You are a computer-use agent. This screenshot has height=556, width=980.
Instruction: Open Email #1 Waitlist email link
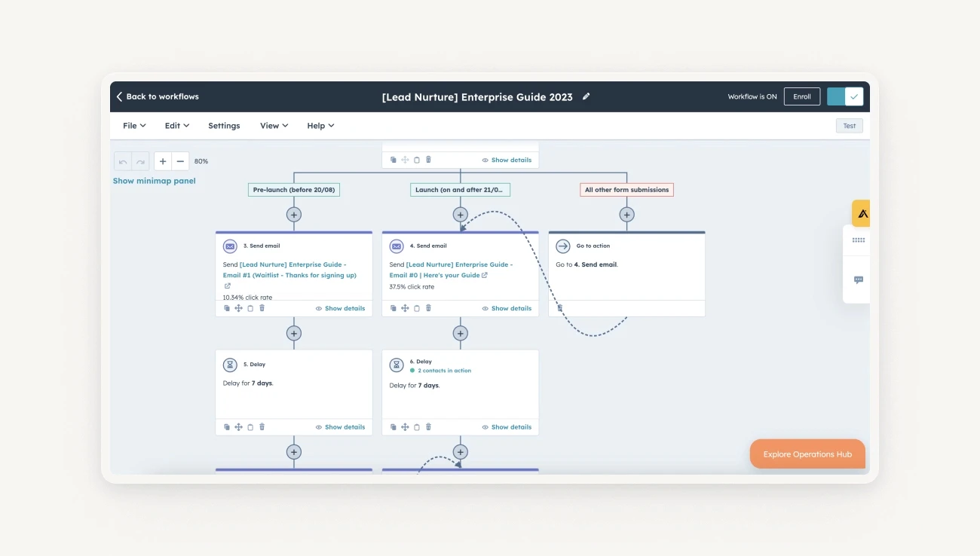289,270
